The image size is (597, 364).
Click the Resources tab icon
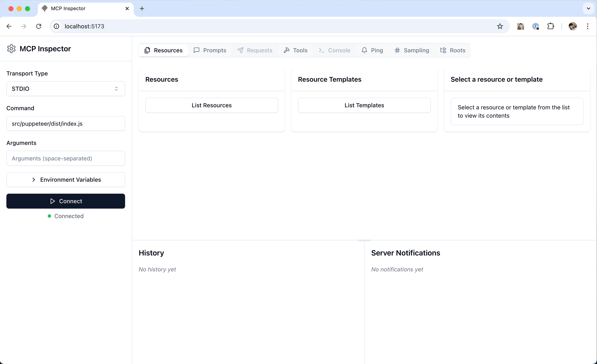(x=148, y=50)
